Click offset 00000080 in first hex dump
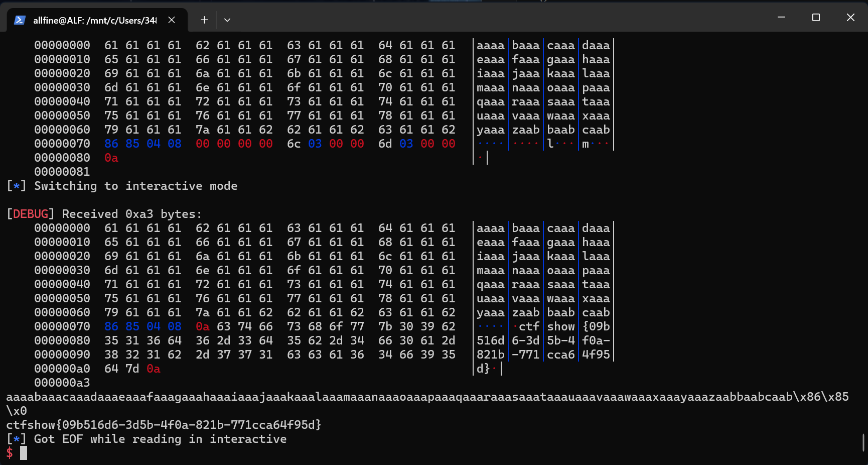 click(62, 158)
